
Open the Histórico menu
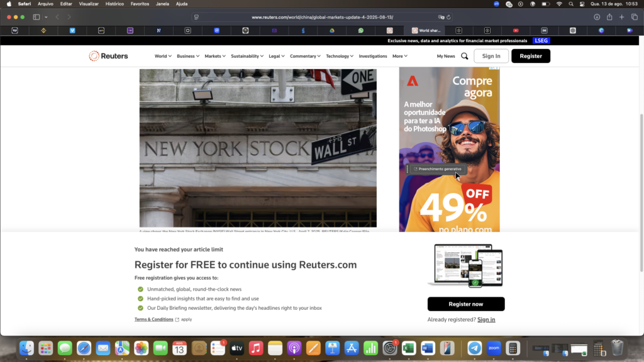114,4
